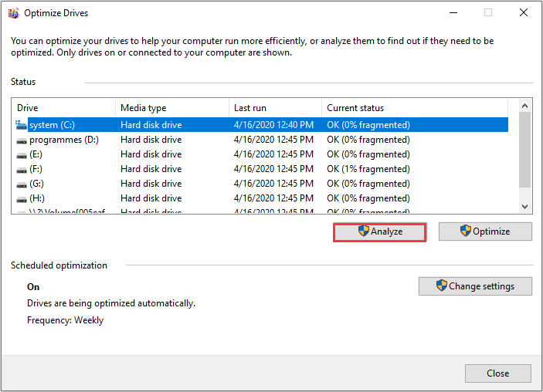Click the Optimize Drives title bar icon

(x=13, y=13)
